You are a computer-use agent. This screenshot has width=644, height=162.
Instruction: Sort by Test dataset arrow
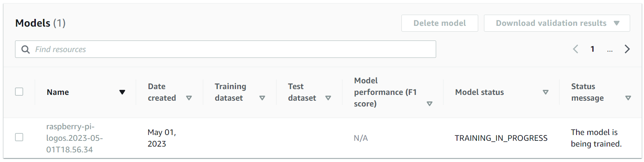328,98
